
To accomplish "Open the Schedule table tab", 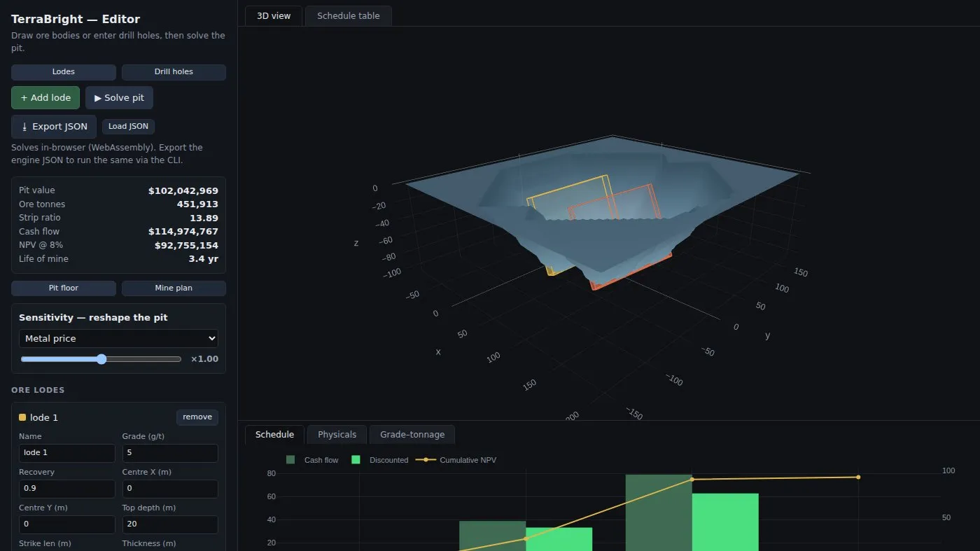I will 349,15.
